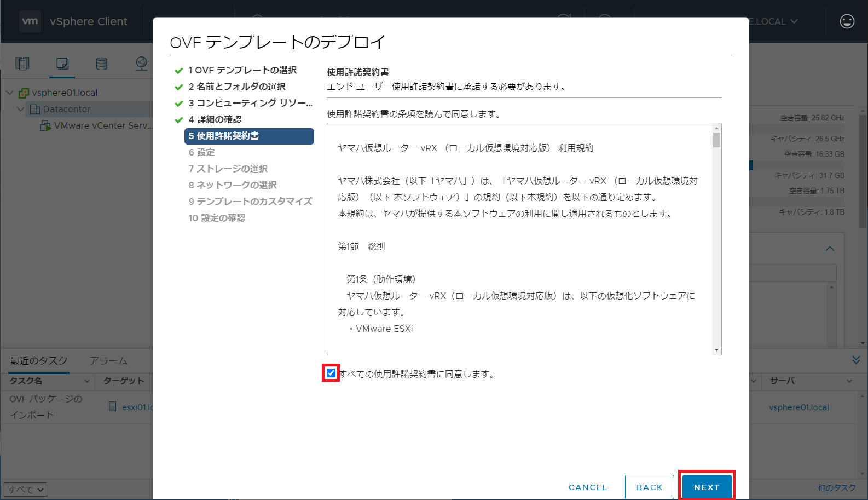Click the smiley feedback icon

[847, 21]
